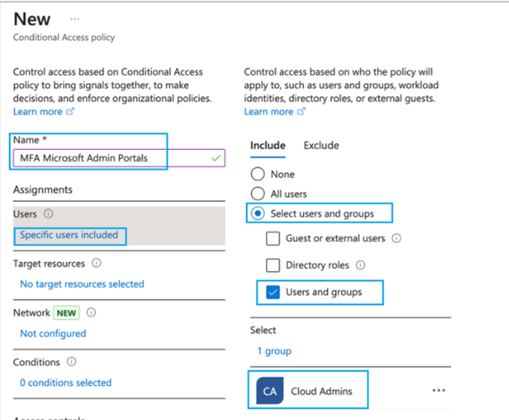The height and width of the screenshot is (420, 509).
Task: Click the info icon next to Directory roles
Action: [x=360, y=265]
